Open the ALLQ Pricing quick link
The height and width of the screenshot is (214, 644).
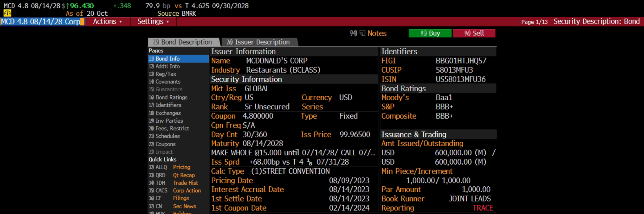pos(169,167)
